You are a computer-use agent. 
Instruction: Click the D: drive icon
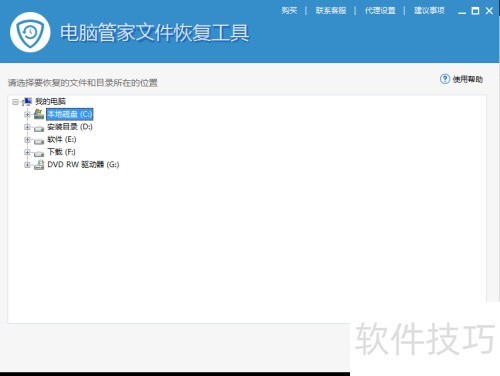point(39,128)
